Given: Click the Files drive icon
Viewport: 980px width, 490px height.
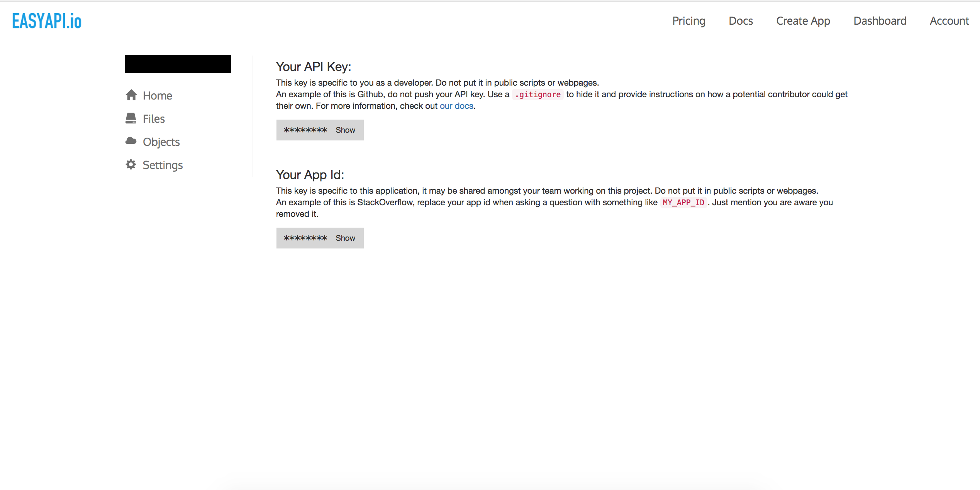Looking at the screenshot, I should [131, 118].
